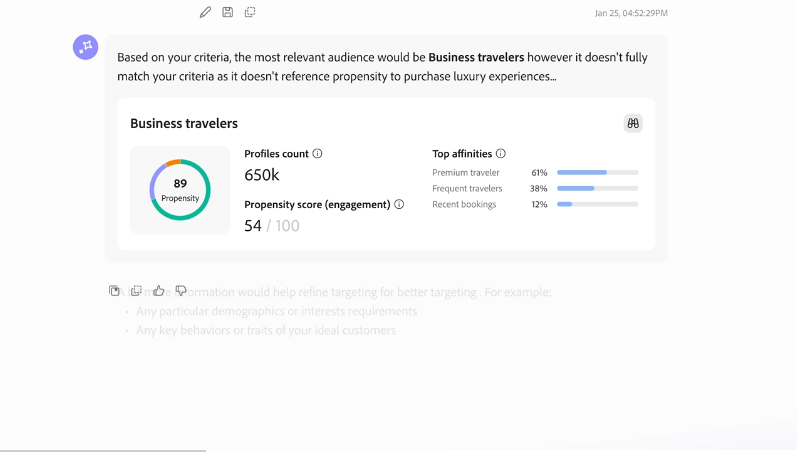
Task: Show info for Profiles count
Action: tap(317, 154)
